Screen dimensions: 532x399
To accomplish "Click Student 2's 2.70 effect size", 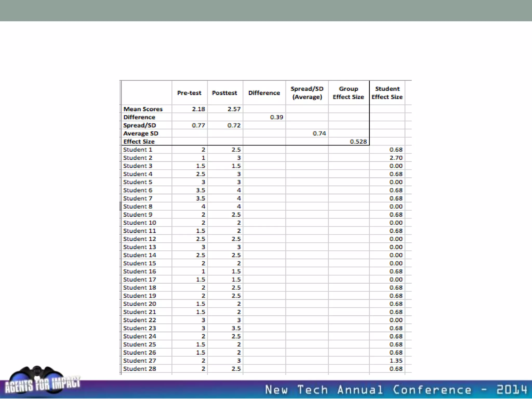I will tap(396, 158).
